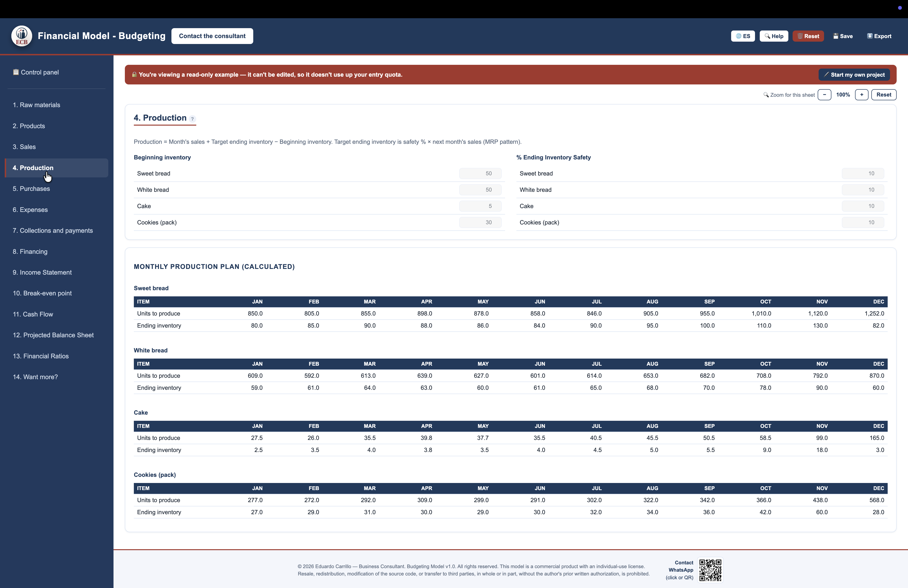Click the WhatsApp contact QR code
Viewport: 908px width, 588px height.
(x=710, y=570)
